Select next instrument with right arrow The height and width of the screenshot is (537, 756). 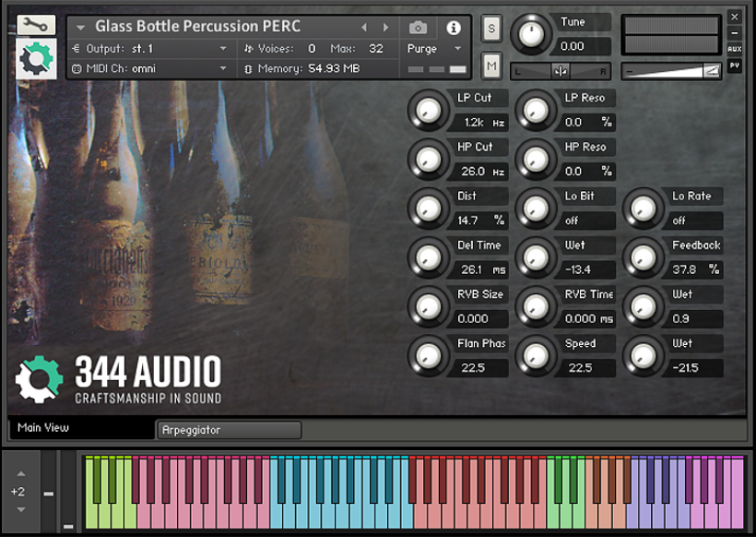click(x=385, y=28)
